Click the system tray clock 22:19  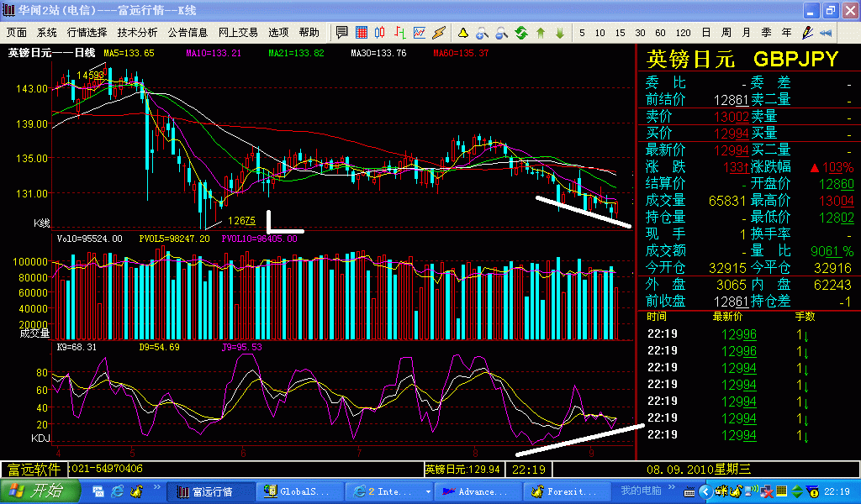837,492
